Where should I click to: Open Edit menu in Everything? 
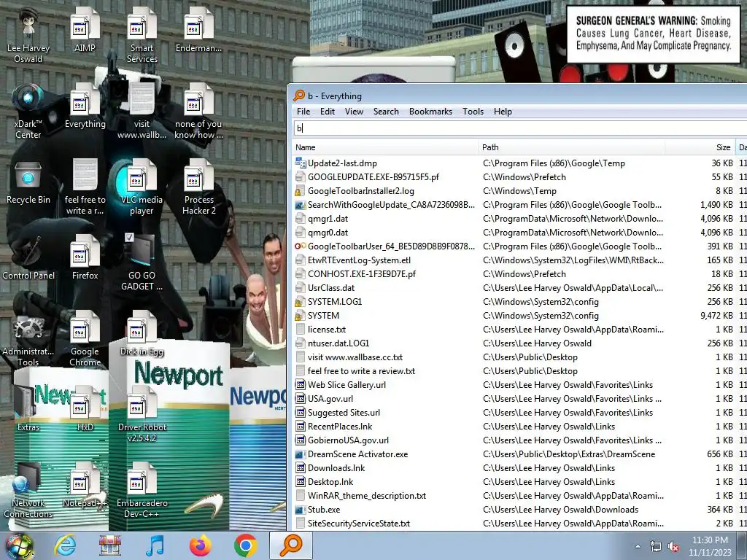(328, 112)
